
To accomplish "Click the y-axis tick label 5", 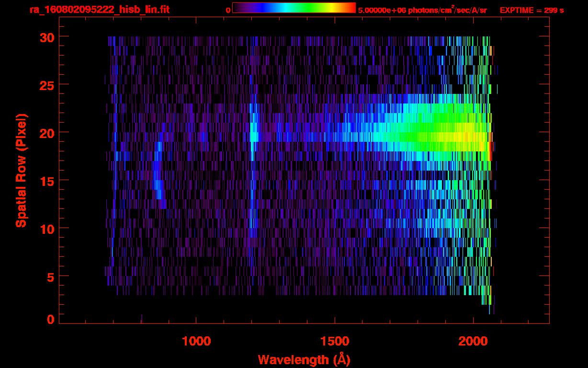I will 50,276.
